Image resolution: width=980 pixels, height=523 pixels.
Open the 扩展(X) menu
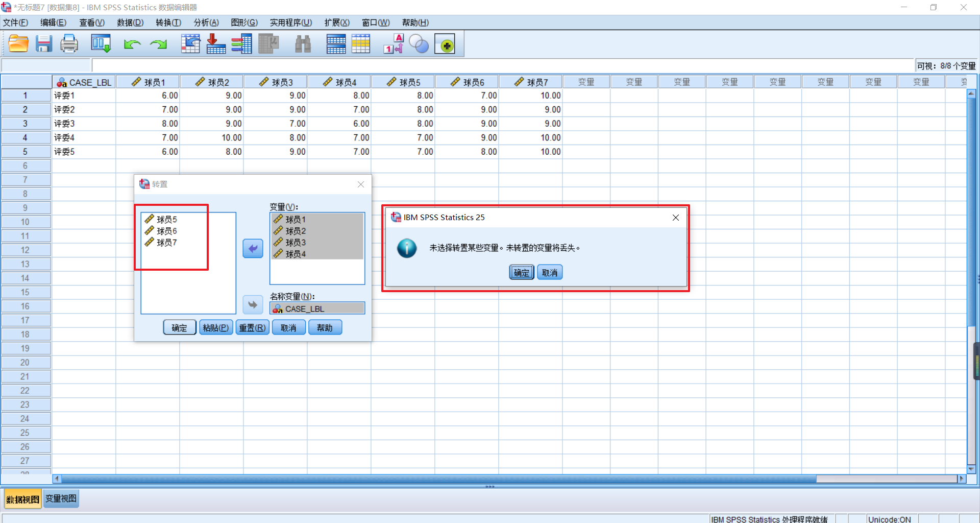click(337, 22)
